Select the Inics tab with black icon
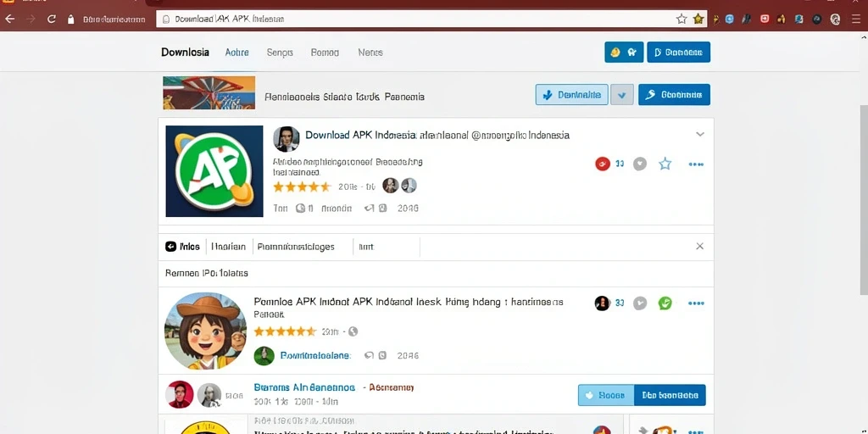The height and width of the screenshot is (434, 868). tap(182, 247)
